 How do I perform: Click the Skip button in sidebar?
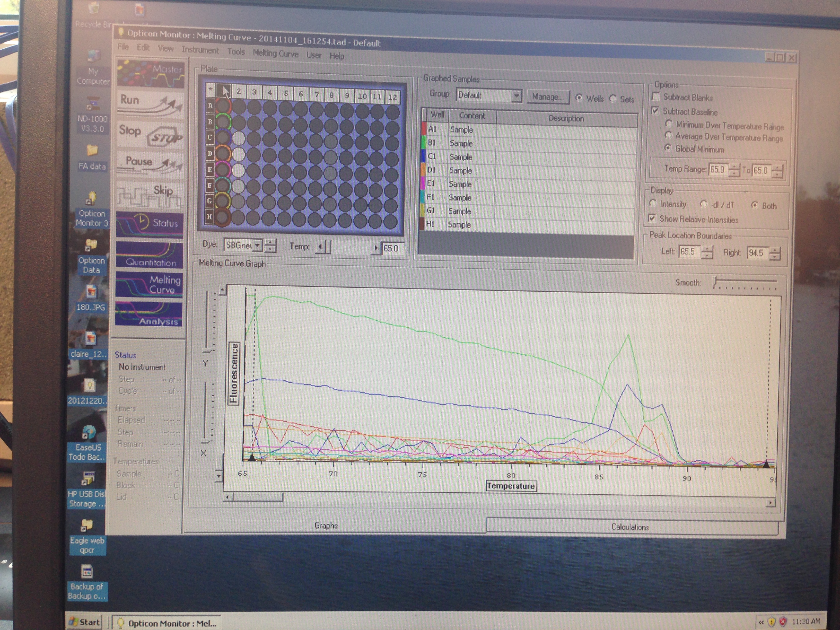[150, 195]
